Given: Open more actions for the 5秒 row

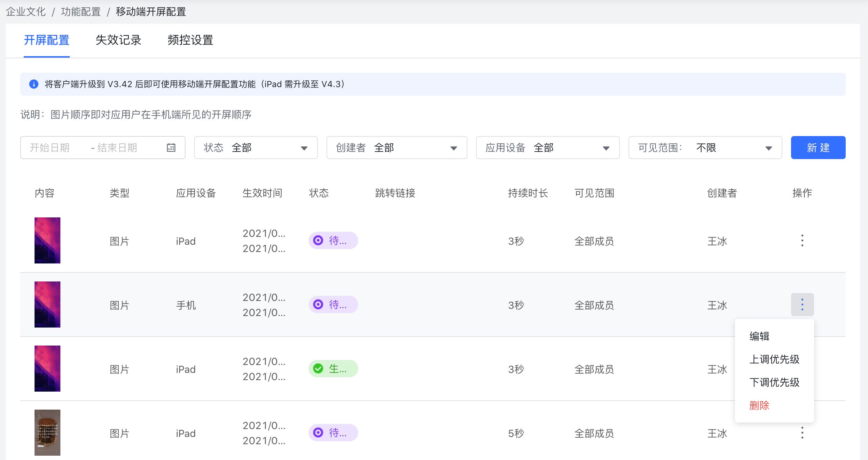Looking at the screenshot, I should pos(802,433).
